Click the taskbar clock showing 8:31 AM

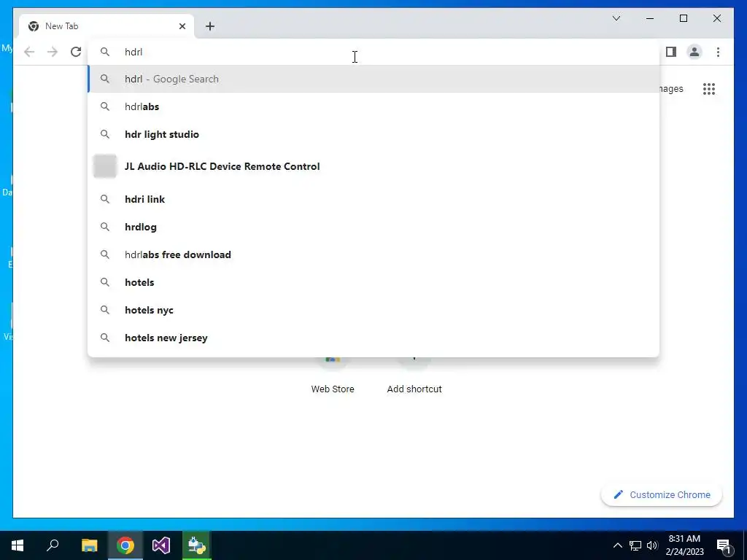tap(684, 545)
